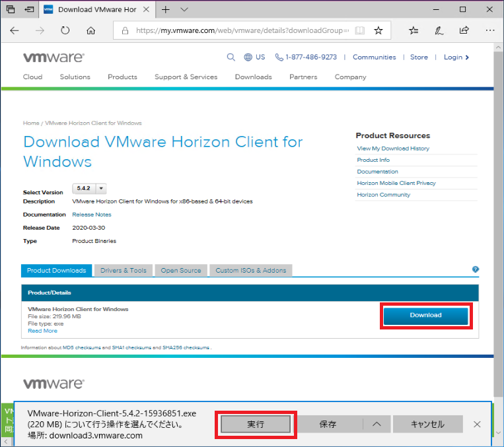This screenshot has width=504, height=447.
Task: Select the Product Downloads tab
Action: 57,270
